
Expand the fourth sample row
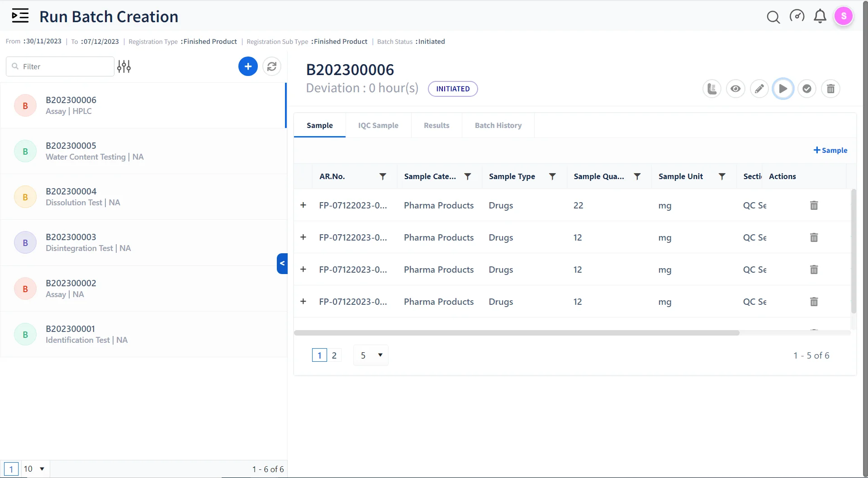click(303, 301)
